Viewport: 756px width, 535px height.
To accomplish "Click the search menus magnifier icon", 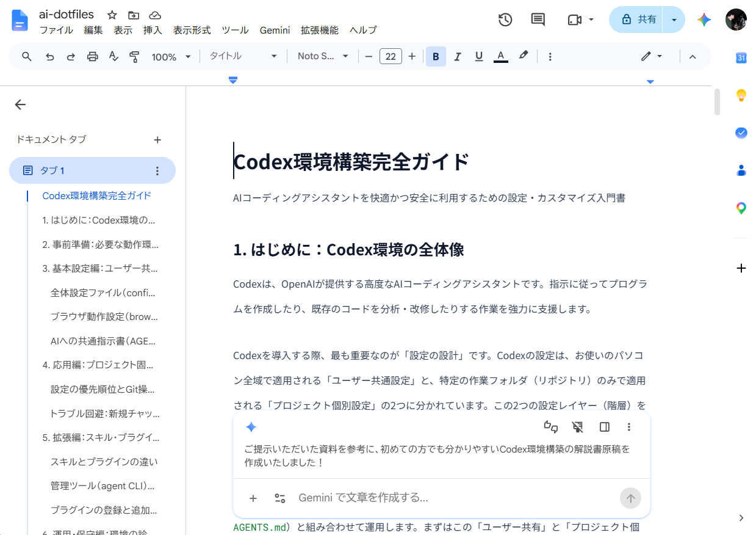I will (x=27, y=56).
